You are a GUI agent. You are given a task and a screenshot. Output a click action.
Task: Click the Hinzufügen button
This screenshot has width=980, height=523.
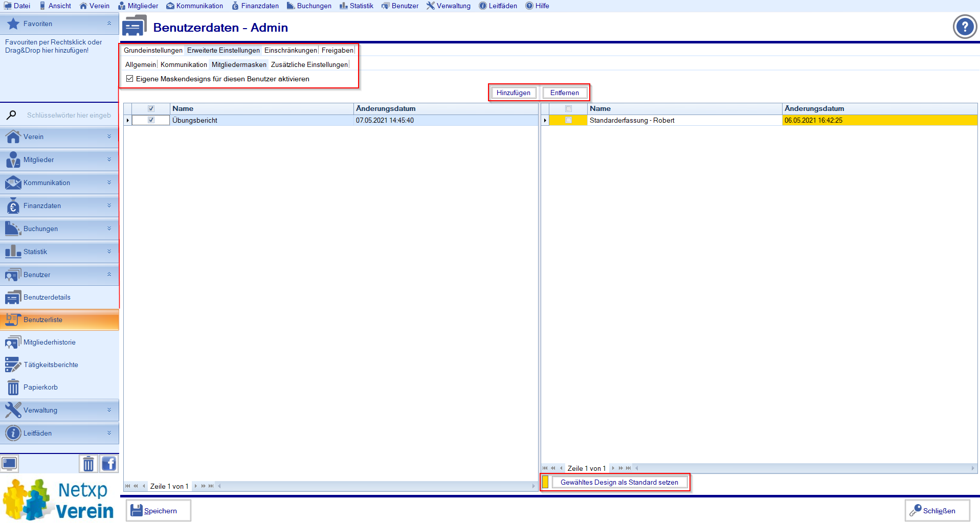coord(513,93)
